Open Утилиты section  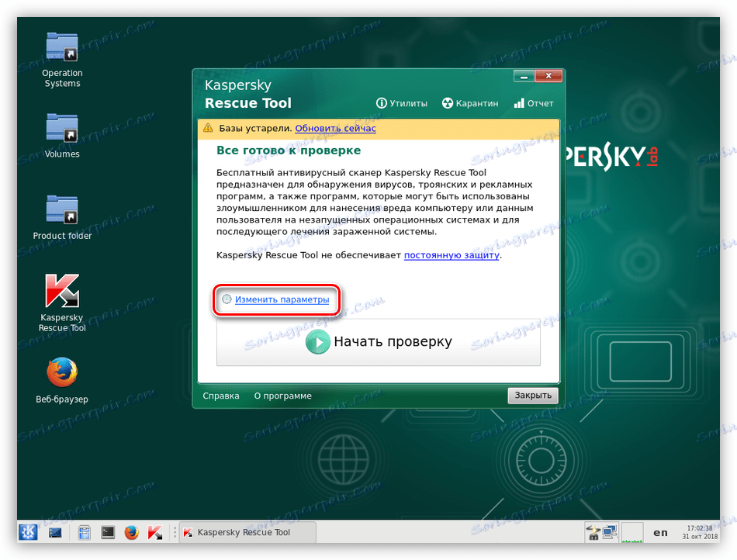point(402,103)
